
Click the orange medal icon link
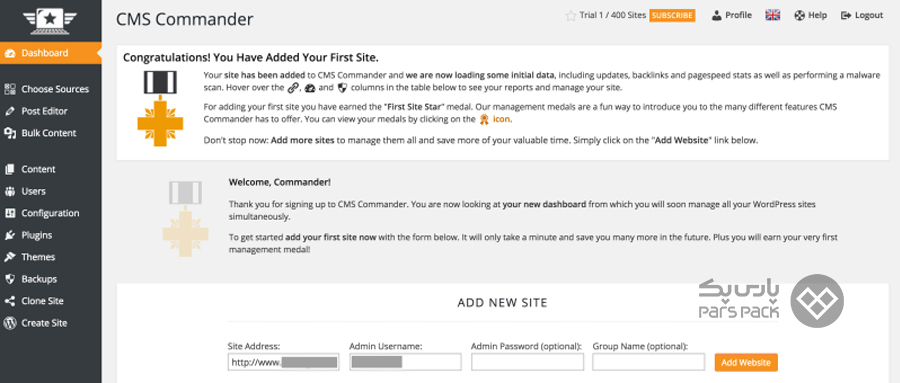pyautogui.click(x=484, y=119)
